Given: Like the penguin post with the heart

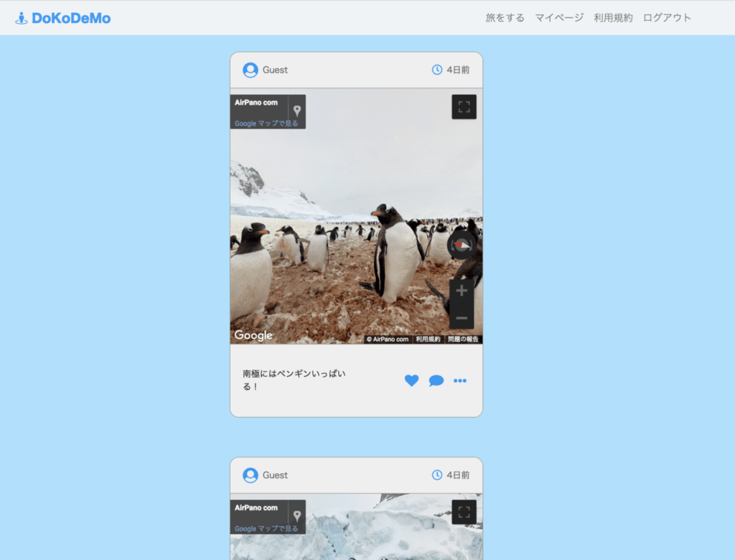Looking at the screenshot, I should click(x=411, y=381).
